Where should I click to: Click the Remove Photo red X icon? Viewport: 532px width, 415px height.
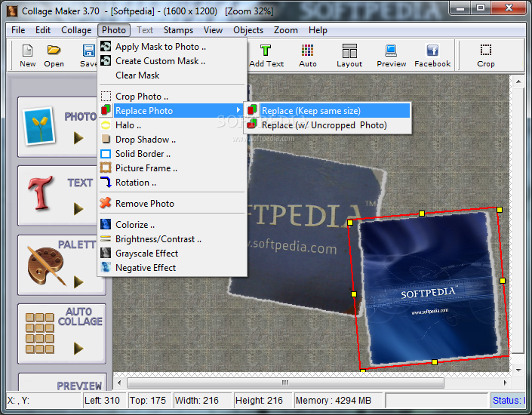(106, 203)
